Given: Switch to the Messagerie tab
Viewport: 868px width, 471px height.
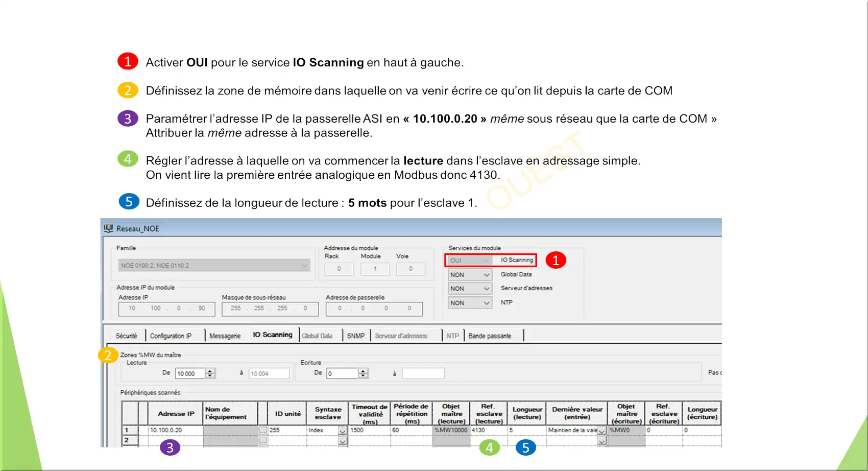Looking at the screenshot, I should (x=225, y=336).
